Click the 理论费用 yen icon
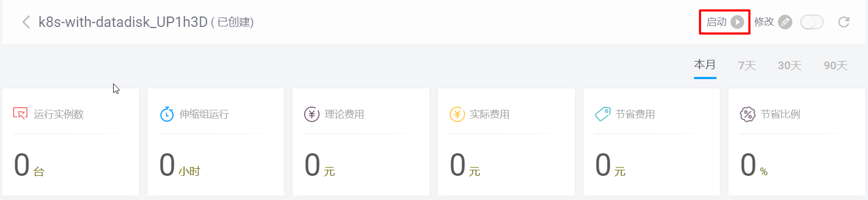The image size is (868, 200). point(312,114)
